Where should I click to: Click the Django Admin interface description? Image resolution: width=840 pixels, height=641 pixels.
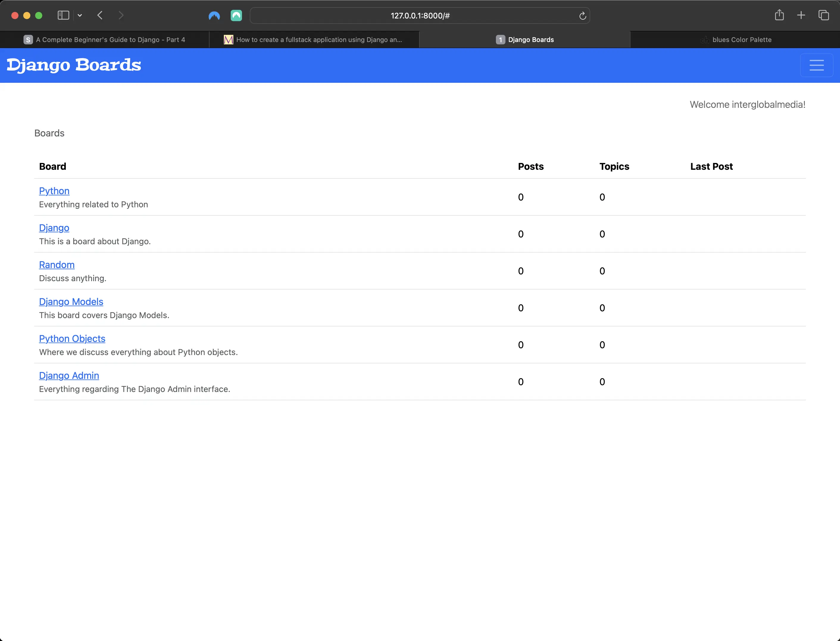coord(135,389)
